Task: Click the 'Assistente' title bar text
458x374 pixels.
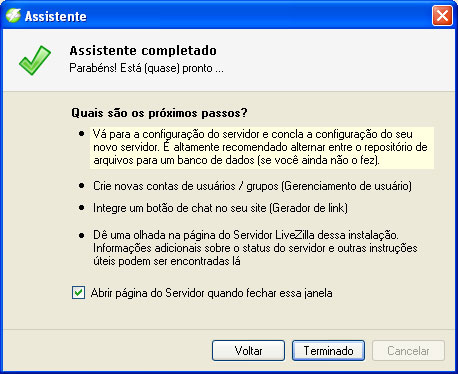Action: [56, 16]
